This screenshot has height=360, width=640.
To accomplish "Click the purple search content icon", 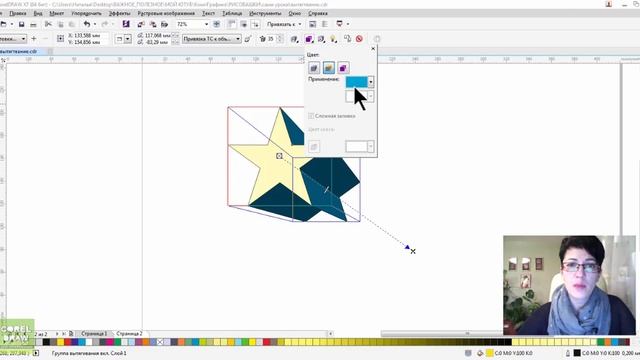I will click(126, 24).
